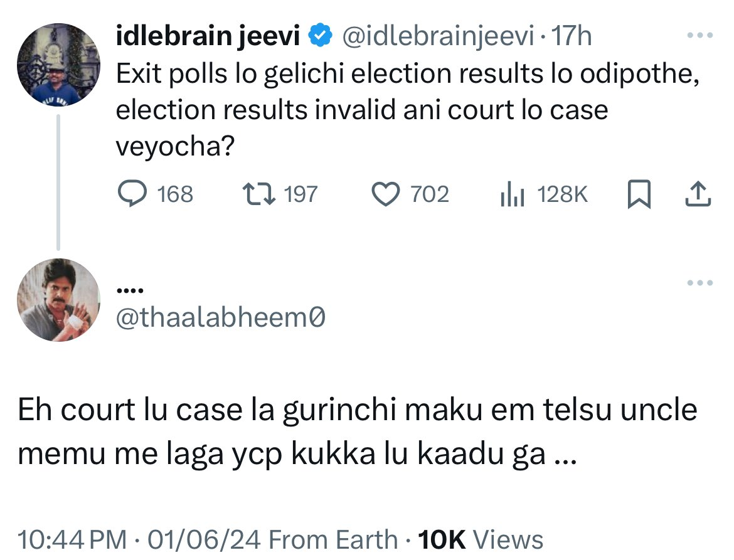Viewport: 734px width, 560px height.
Task: Click the idlebrain jeevi display name
Action: tap(208, 36)
